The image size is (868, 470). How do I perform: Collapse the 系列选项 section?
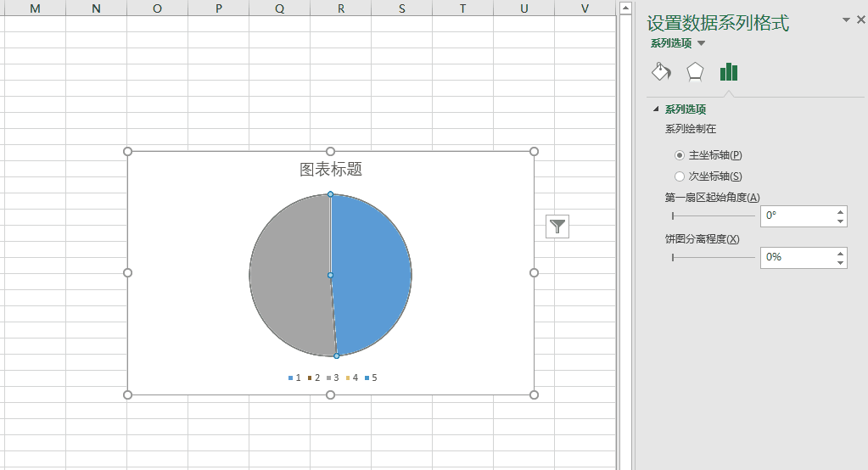656,109
